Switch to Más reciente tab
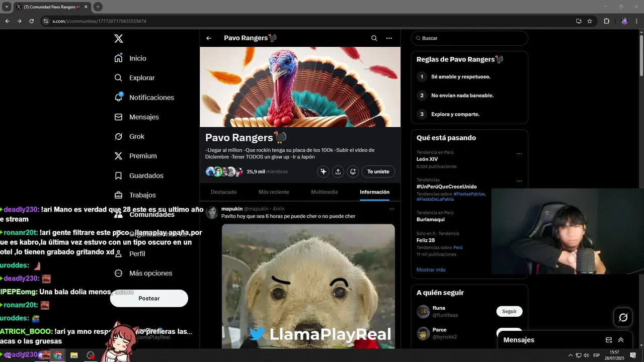The height and width of the screenshot is (362, 644). (x=274, y=192)
